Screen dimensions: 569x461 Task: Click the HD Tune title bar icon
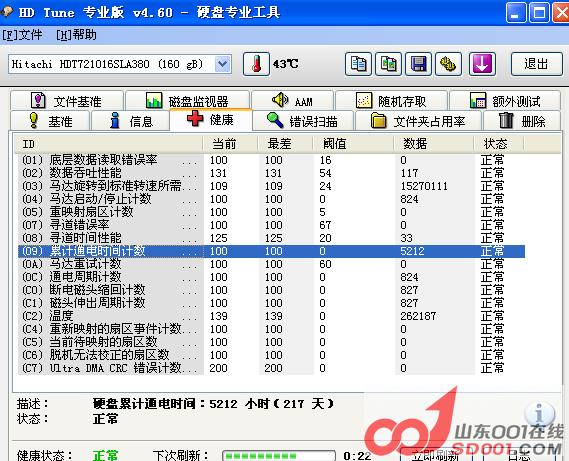(x=7, y=12)
